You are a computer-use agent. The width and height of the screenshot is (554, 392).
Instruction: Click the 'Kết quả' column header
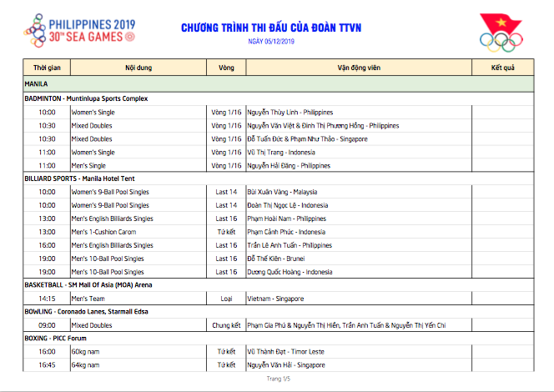pyautogui.click(x=503, y=68)
